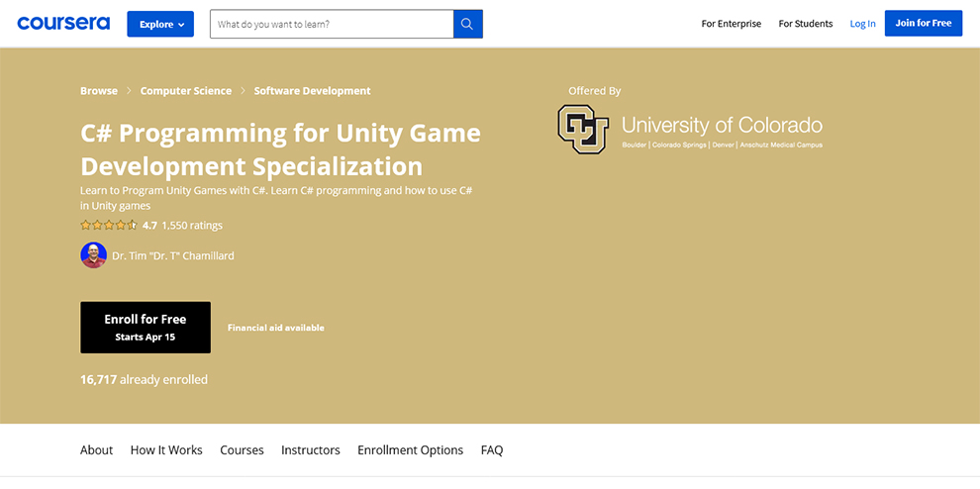Click the 4.7 rating value
980x489 pixels.
[150, 225]
